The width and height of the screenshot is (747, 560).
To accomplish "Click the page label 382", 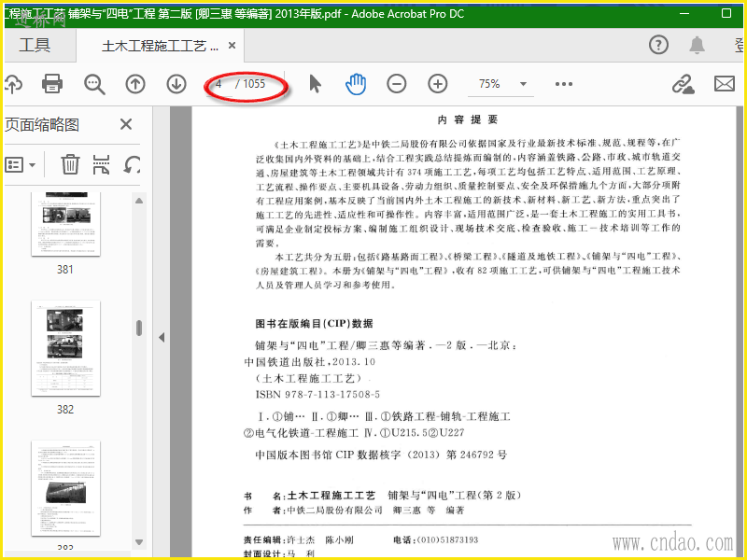I will point(65,410).
